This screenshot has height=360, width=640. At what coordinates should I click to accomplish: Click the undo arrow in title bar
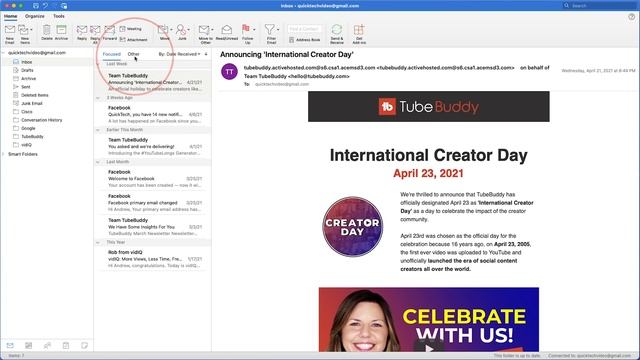point(45,6)
